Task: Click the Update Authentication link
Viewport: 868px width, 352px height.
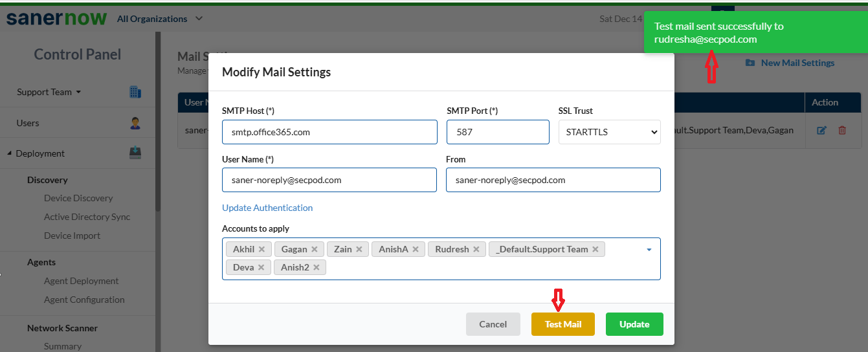Action: [x=267, y=208]
